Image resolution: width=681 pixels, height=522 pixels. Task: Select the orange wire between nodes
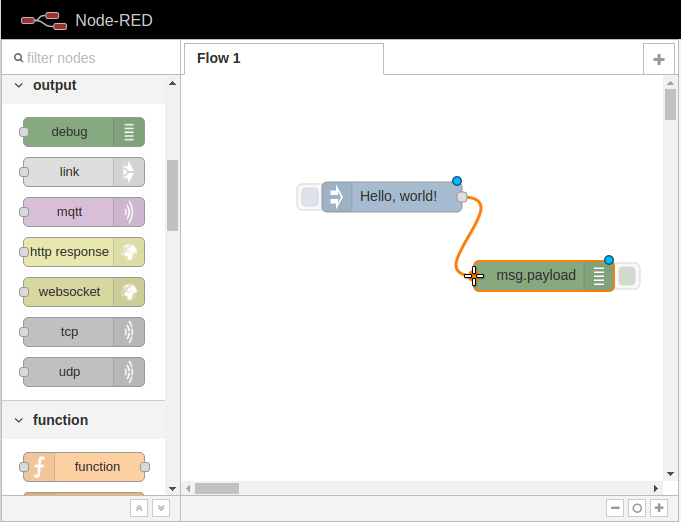click(468, 237)
